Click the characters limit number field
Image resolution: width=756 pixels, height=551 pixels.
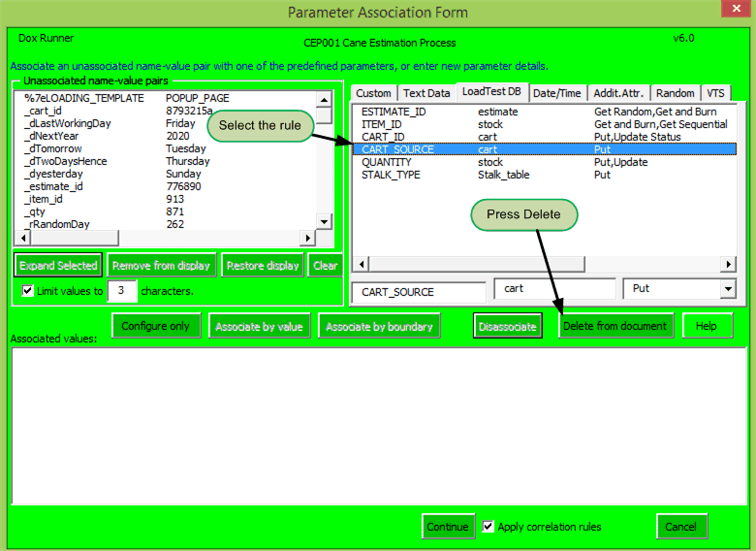(x=122, y=290)
